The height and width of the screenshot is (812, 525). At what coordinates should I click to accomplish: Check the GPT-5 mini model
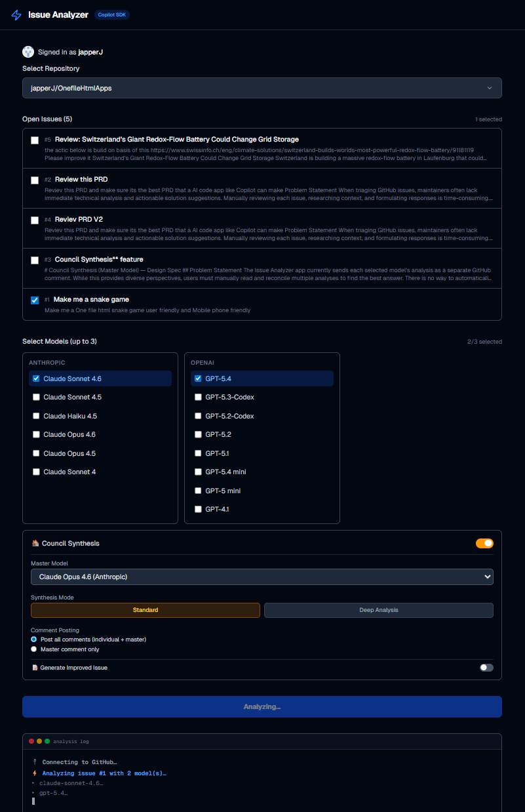pos(198,490)
